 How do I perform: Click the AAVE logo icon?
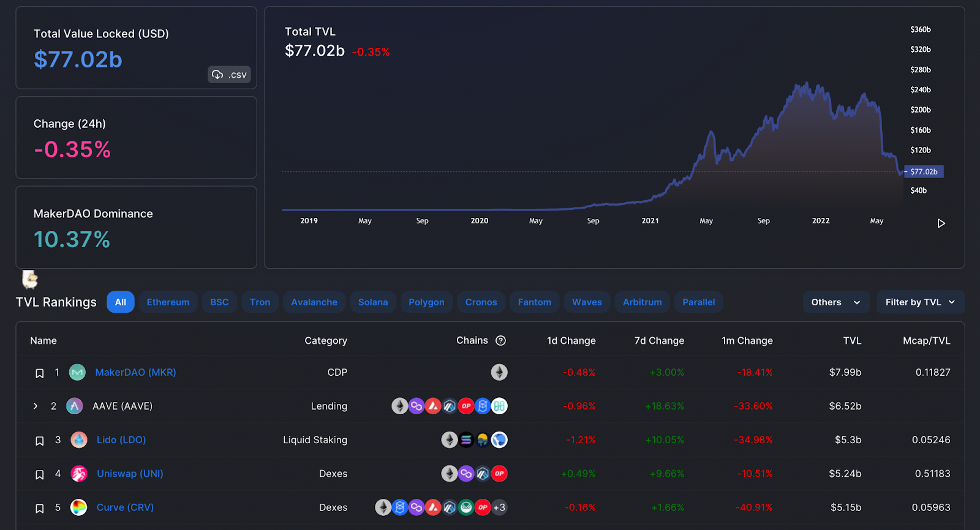[x=74, y=406]
